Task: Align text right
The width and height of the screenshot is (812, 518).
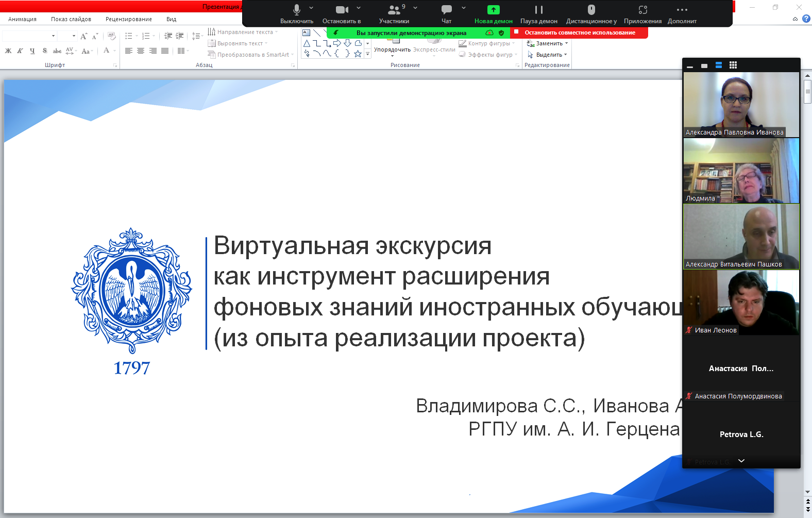Action: (x=153, y=51)
